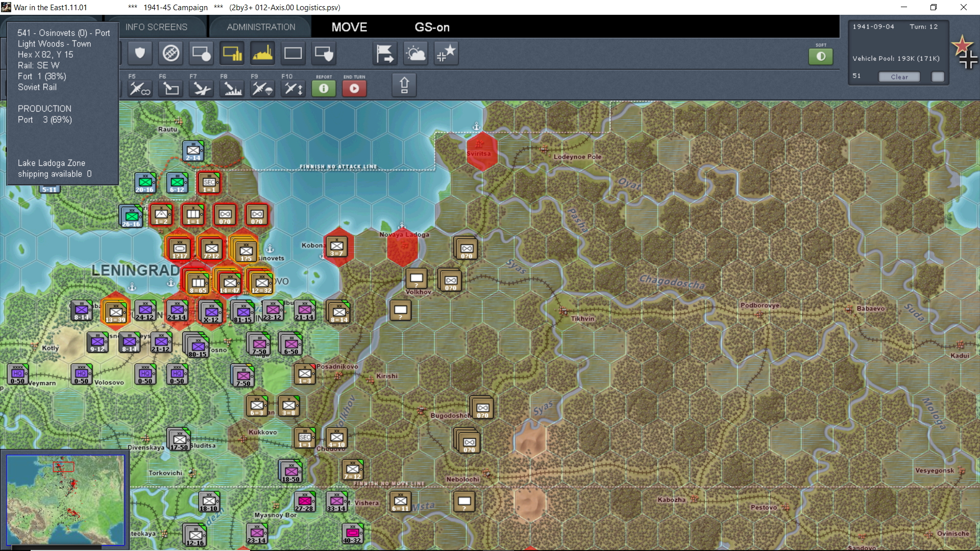This screenshot has height=551, width=980.
Task: Click the flag with arrow icon
Action: pos(385,54)
